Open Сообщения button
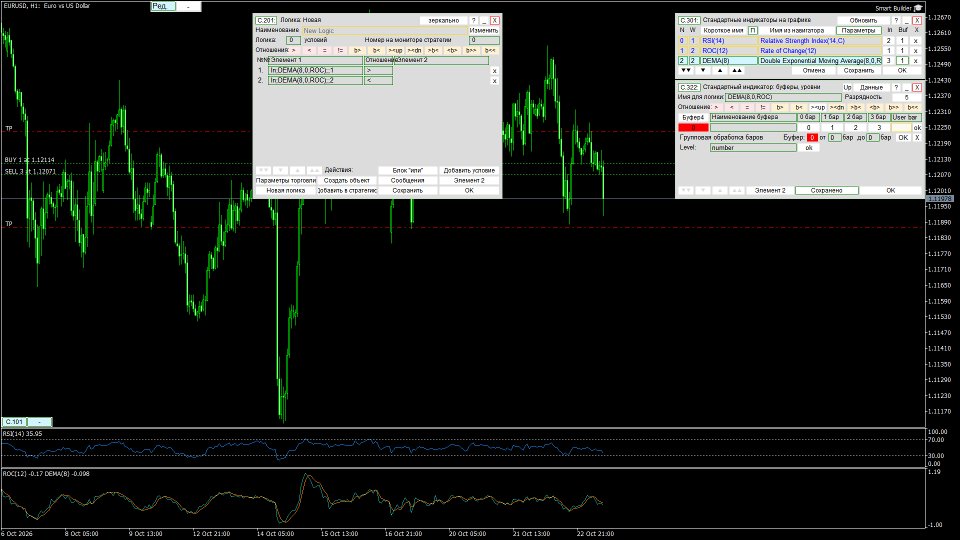 click(x=408, y=181)
